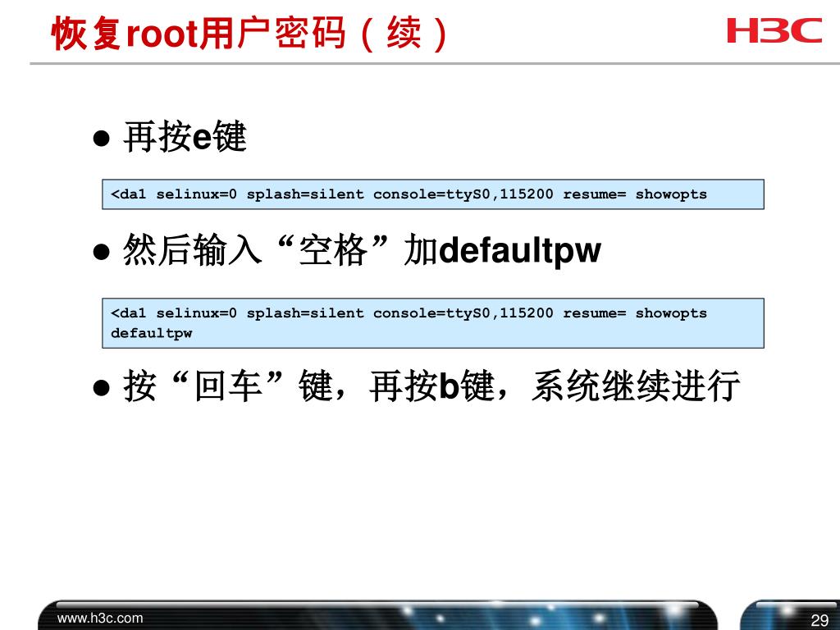Click the bullet text 然后输入“空格”加defaultpw
840x630 pixels.
(362, 250)
